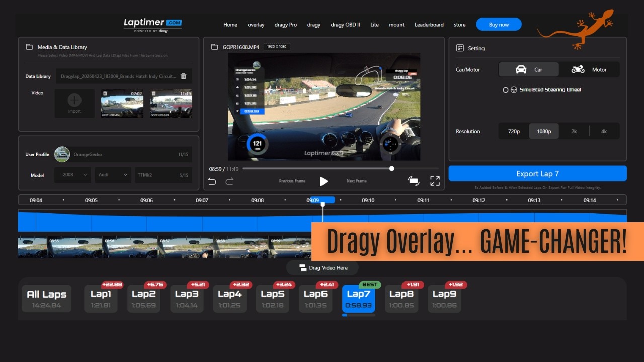Select Lap4 with time 1:01.25
644x362 pixels.
230,299
